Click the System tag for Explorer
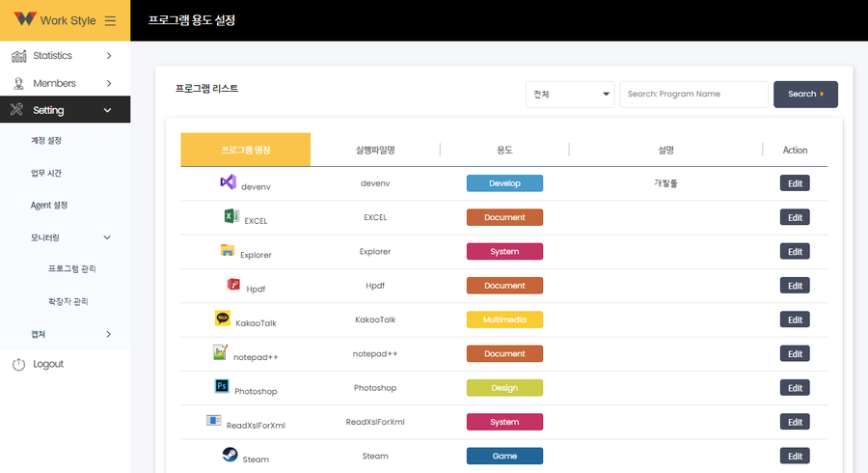Viewport: 868px width, 473px height. pos(504,251)
